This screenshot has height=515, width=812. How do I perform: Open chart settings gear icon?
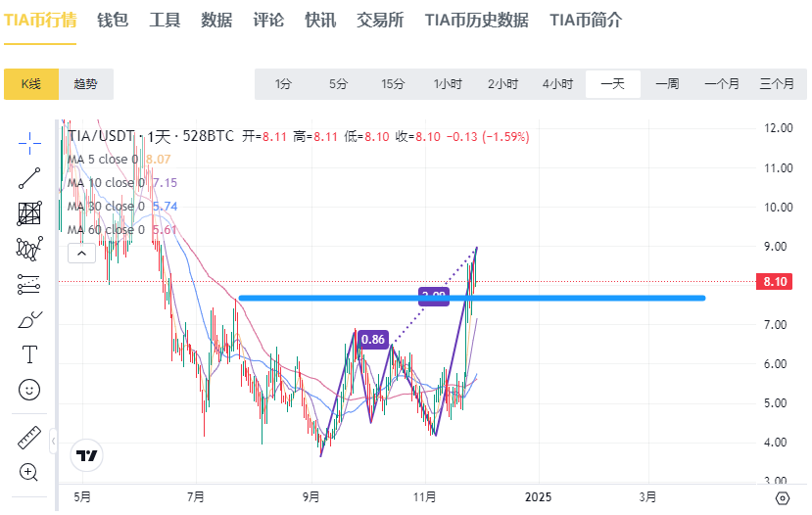[x=782, y=497]
